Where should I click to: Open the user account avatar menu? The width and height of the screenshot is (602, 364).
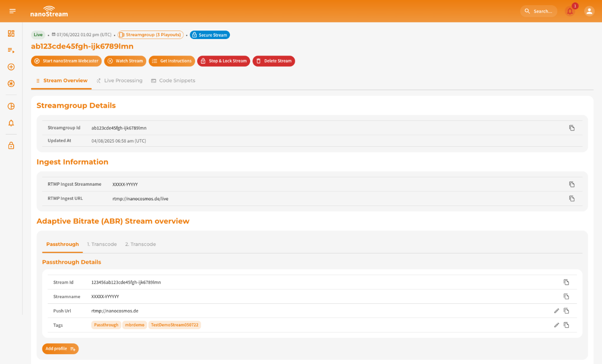point(589,11)
